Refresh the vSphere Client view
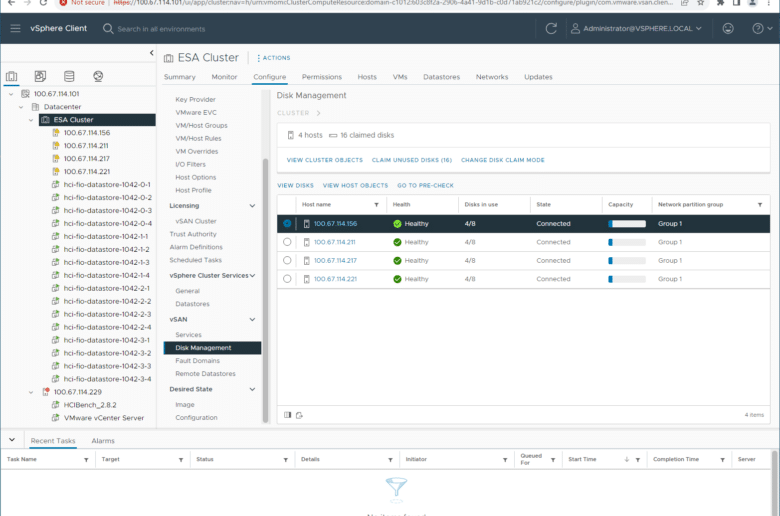The image size is (780, 516). (x=551, y=28)
